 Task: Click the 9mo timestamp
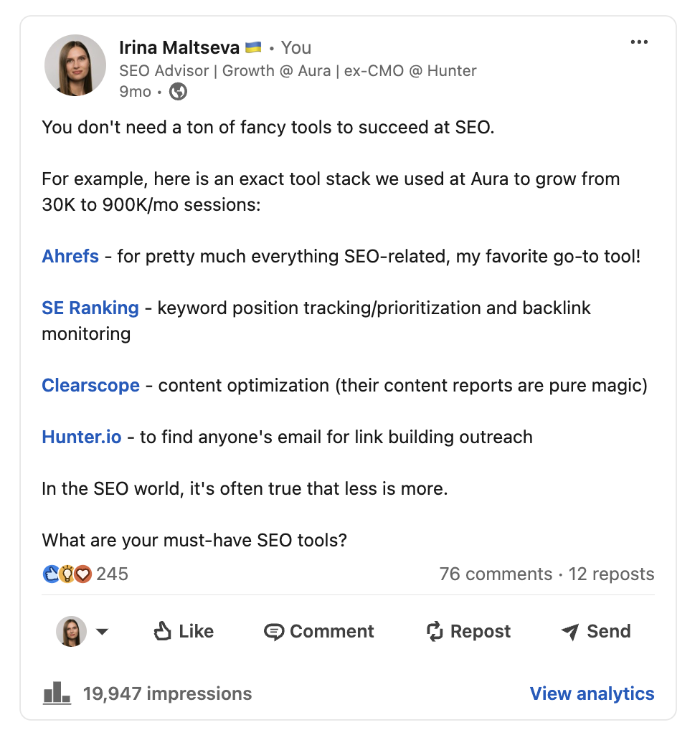tap(135, 92)
